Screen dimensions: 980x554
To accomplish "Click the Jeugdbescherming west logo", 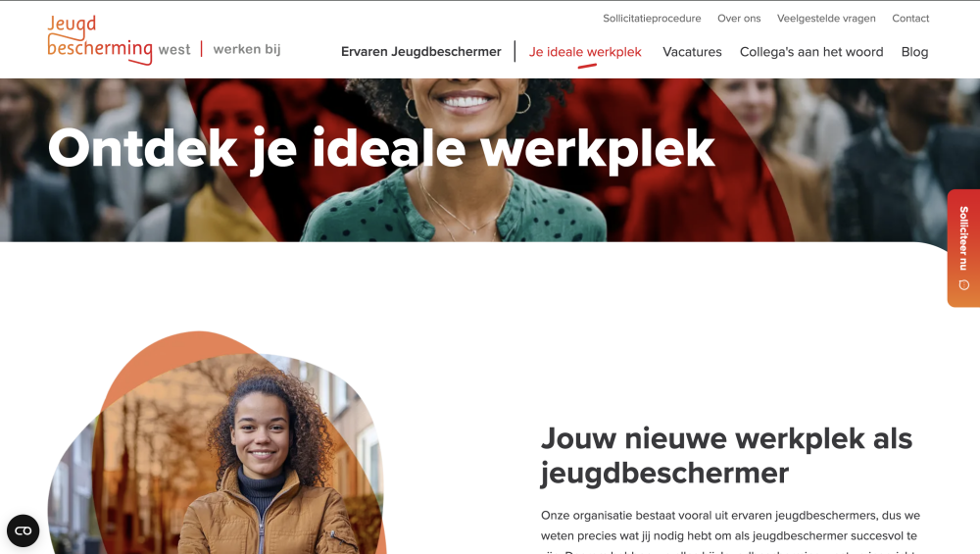I will [119, 40].
